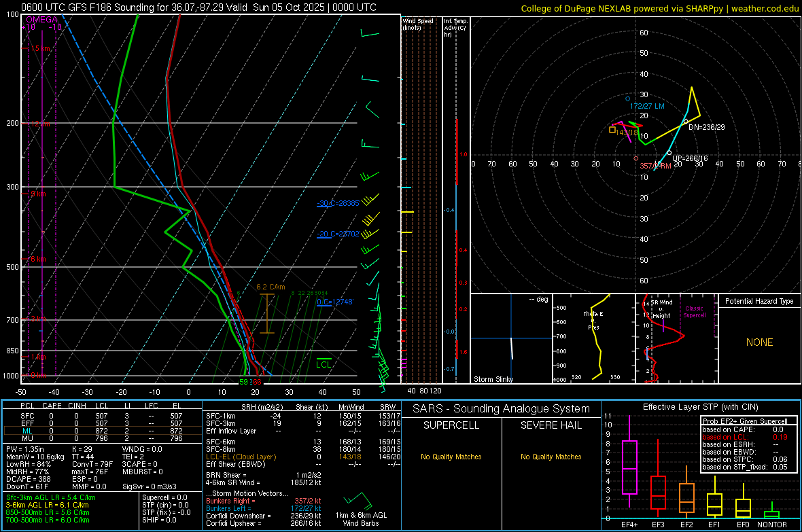Click the 'Eff Inflow Layer' row label

point(230,431)
